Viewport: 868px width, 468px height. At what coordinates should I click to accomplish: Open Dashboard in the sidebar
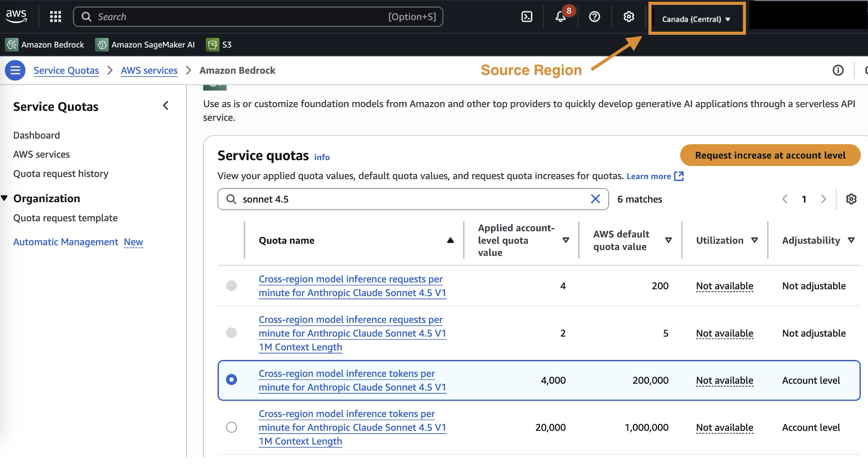[37, 135]
